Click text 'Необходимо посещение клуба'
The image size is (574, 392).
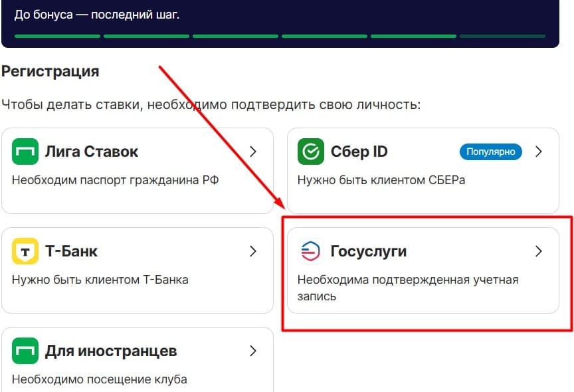99,379
